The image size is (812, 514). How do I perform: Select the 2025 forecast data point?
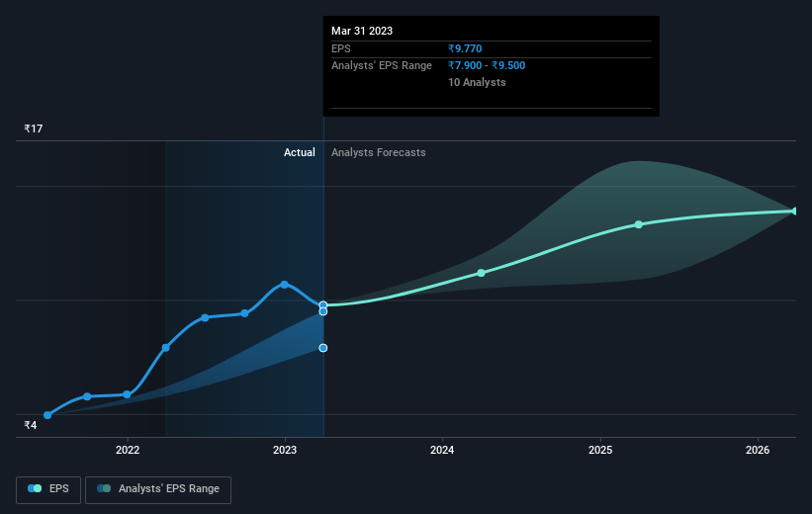pos(639,224)
